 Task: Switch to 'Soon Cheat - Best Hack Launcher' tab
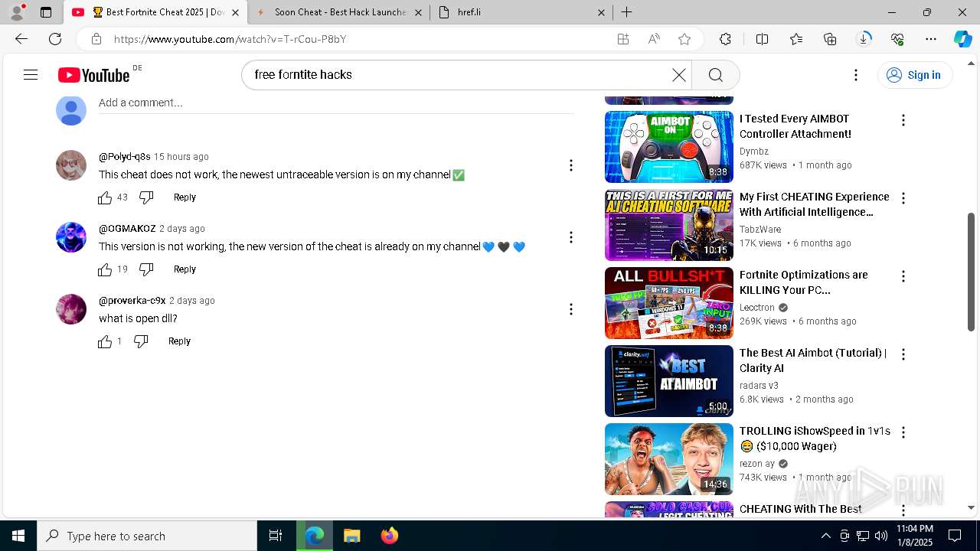point(339,12)
